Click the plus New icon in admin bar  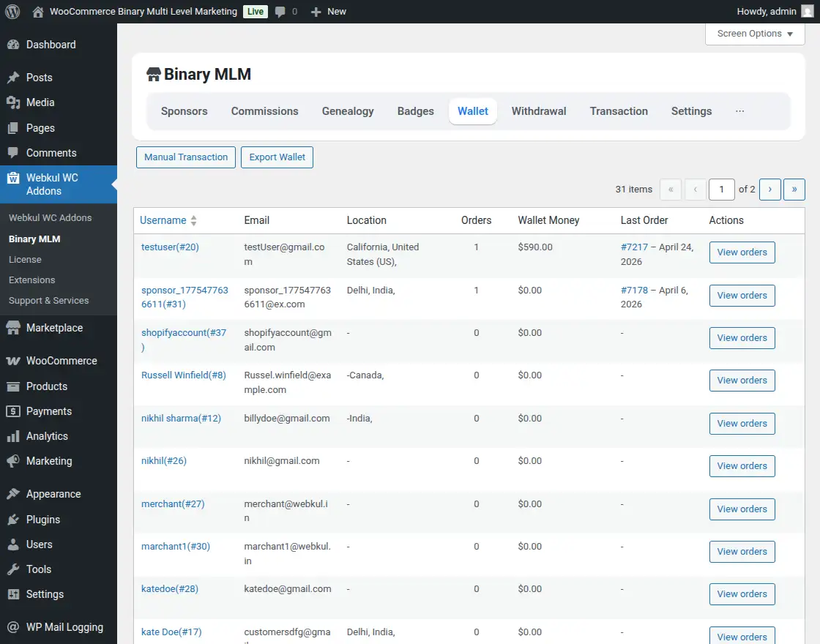(316, 12)
